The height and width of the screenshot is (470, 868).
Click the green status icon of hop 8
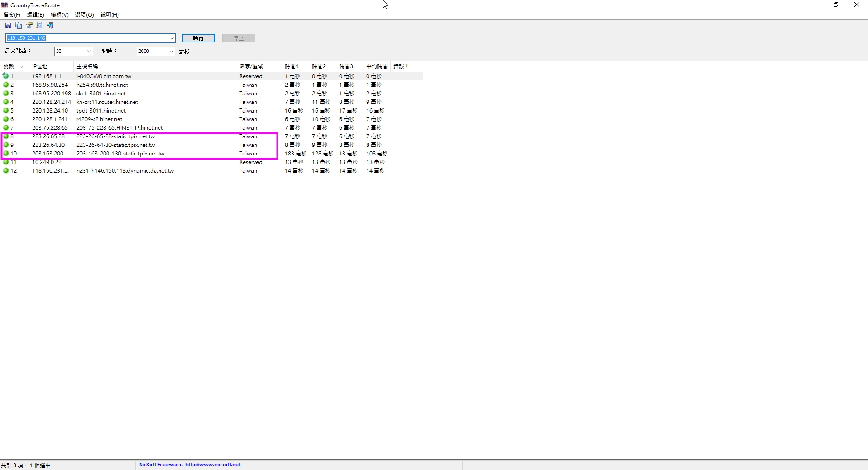[6, 136]
